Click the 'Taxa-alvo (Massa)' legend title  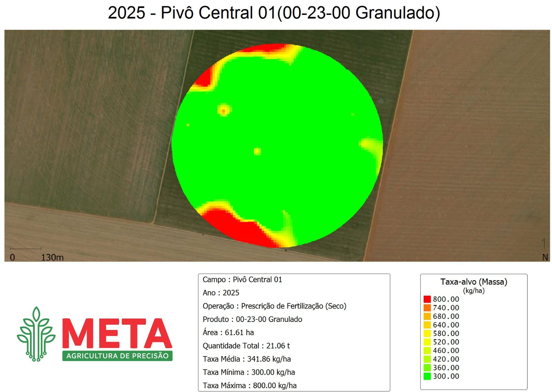474,282
